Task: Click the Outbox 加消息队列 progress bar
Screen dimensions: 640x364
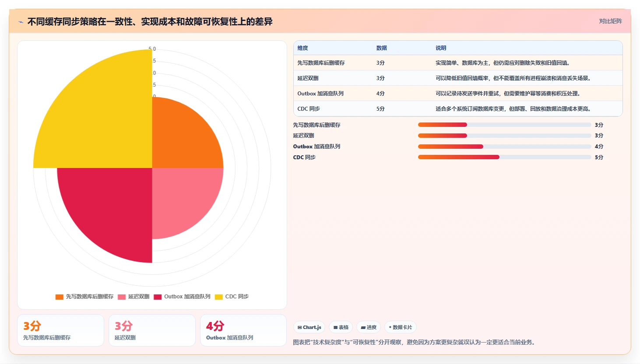Action: (504, 147)
